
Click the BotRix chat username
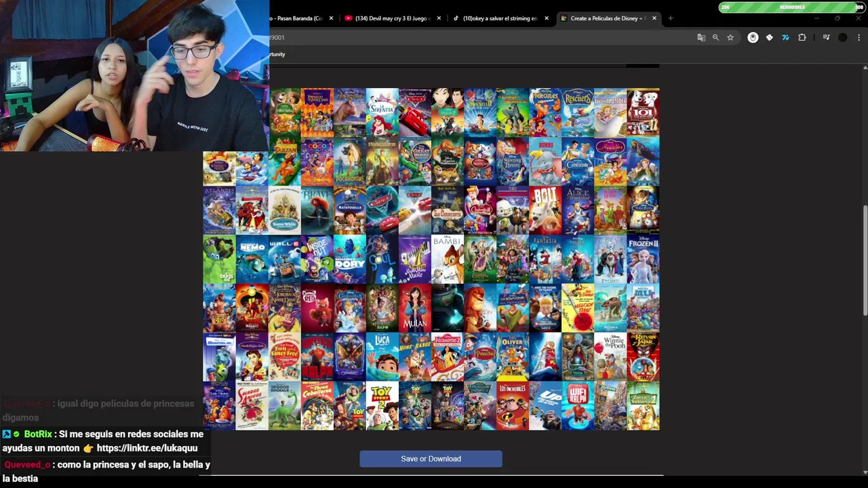coord(38,434)
